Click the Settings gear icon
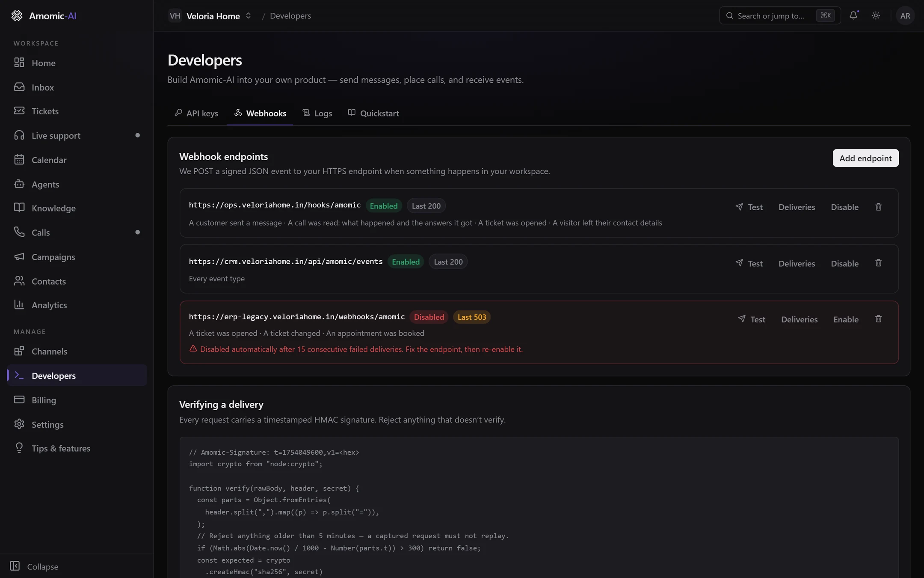This screenshot has width=924, height=578. click(19, 424)
